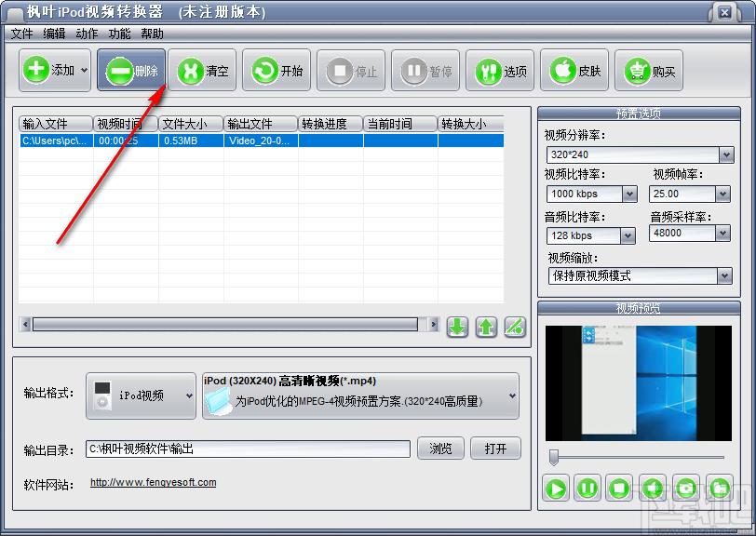Expand the 视频比特率 1000 kbps dropdown
The width and height of the screenshot is (756, 536).
pos(629,194)
